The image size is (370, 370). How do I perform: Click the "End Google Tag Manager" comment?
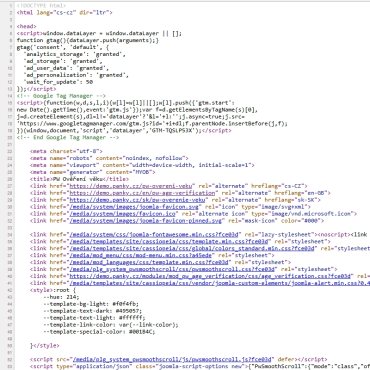click(68, 137)
